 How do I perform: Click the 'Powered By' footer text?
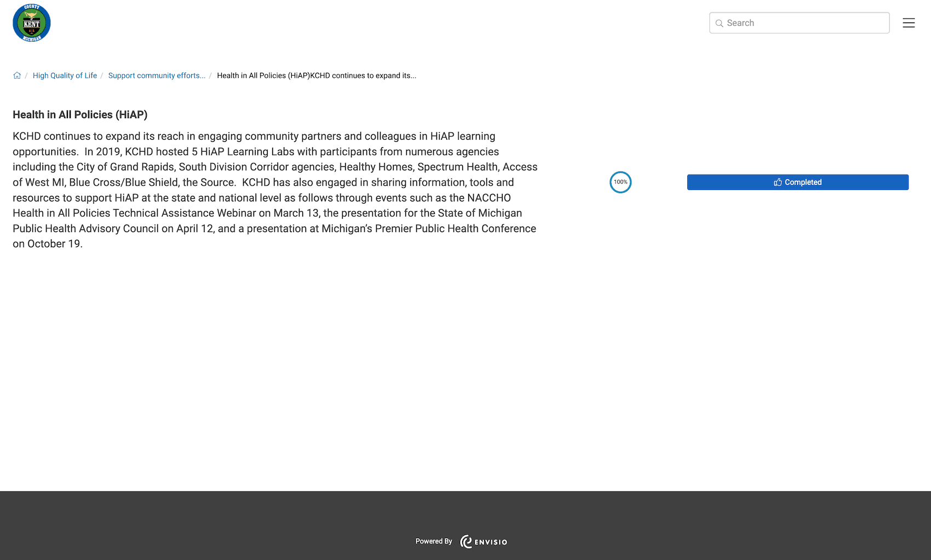point(434,541)
